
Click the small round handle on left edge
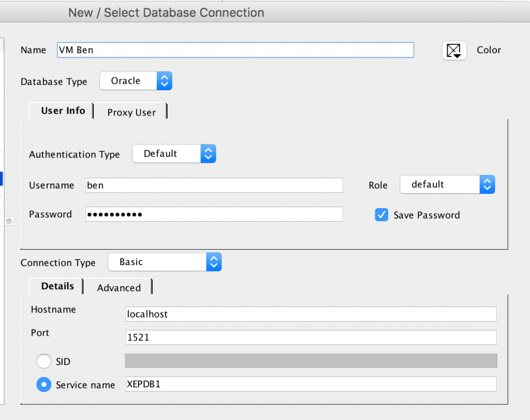9,221
